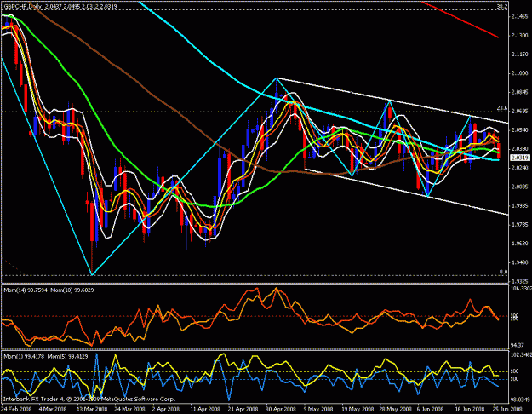Click the 30 Apr 2008 date label

pos(281,409)
